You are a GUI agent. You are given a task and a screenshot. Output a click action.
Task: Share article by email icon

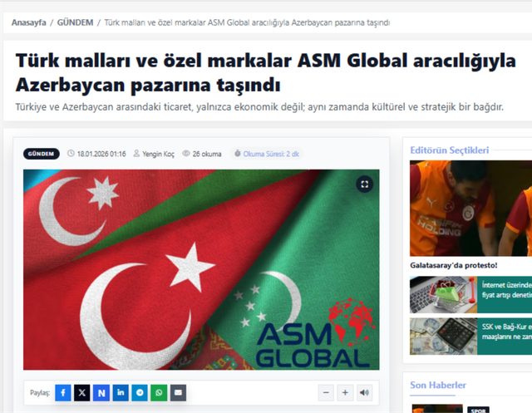point(178,393)
